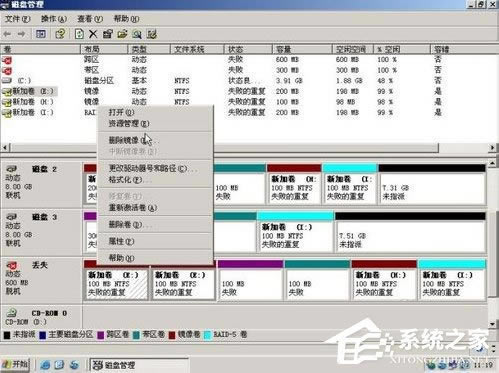This screenshot has width=499, height=373.
Task: Click the refresh toolbar icon
Action: pyautogui.click(x=79, y=34)
